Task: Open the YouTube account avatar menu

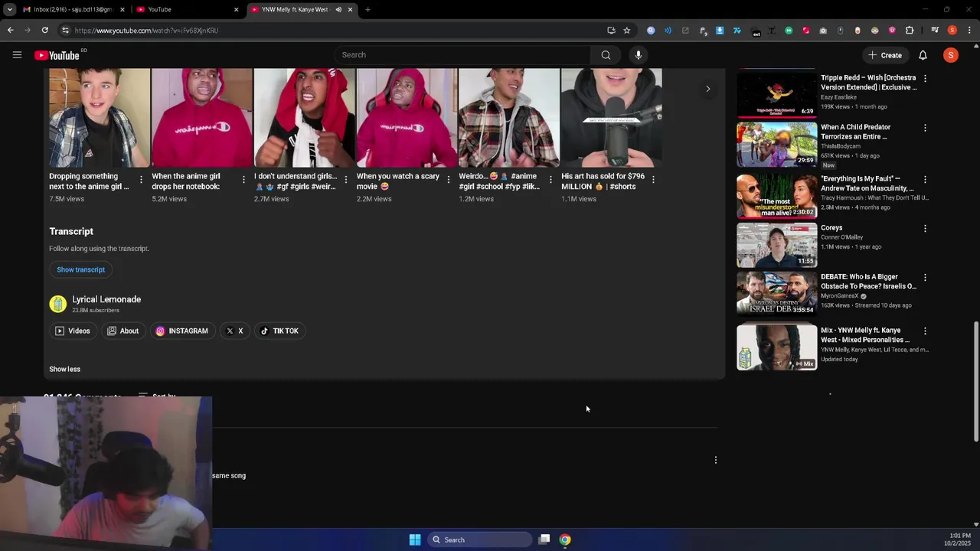Action: (x=950, y=55)
